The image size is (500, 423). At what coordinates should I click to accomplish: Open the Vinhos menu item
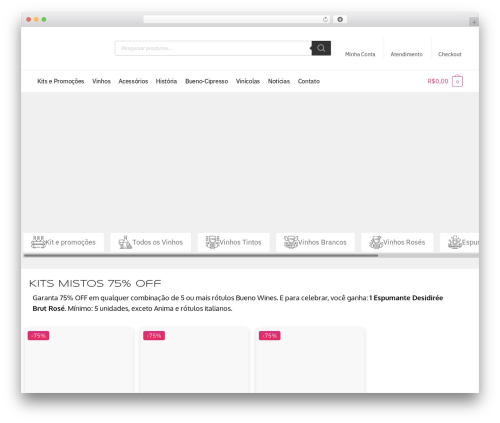point(101,81)
